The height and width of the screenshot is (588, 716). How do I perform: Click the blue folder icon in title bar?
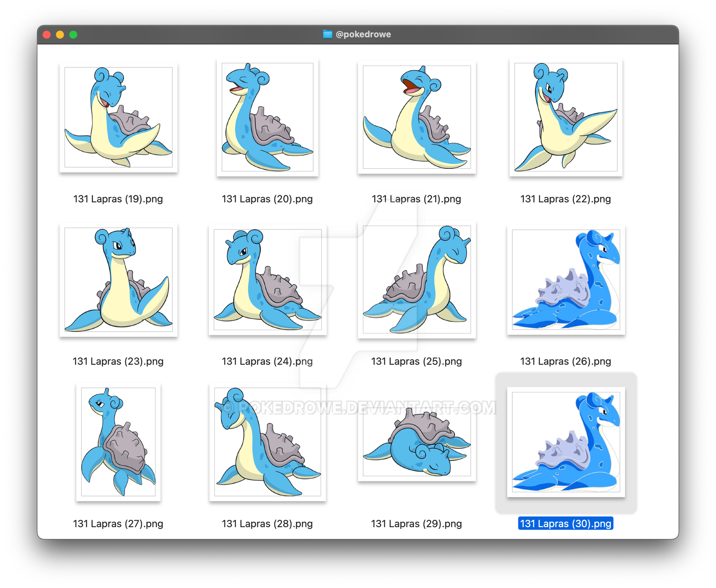pos(327,34)
